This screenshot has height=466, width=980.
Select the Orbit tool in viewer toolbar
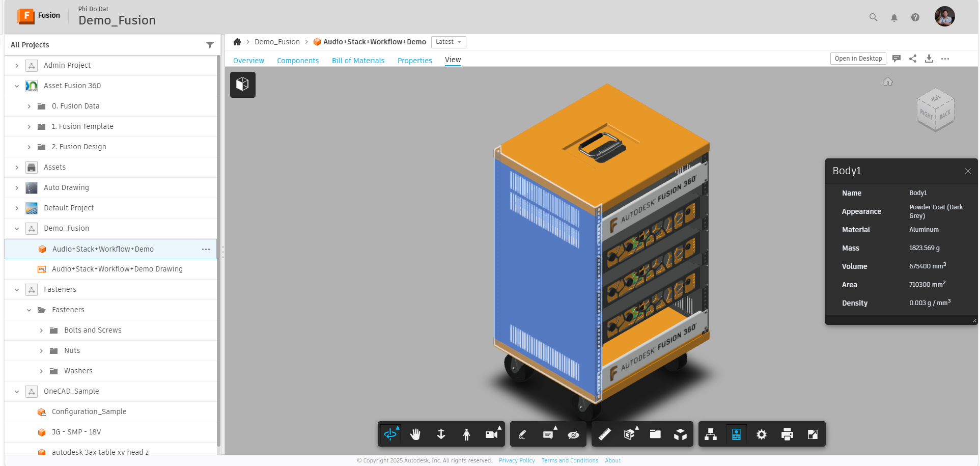tap(390, 434)
